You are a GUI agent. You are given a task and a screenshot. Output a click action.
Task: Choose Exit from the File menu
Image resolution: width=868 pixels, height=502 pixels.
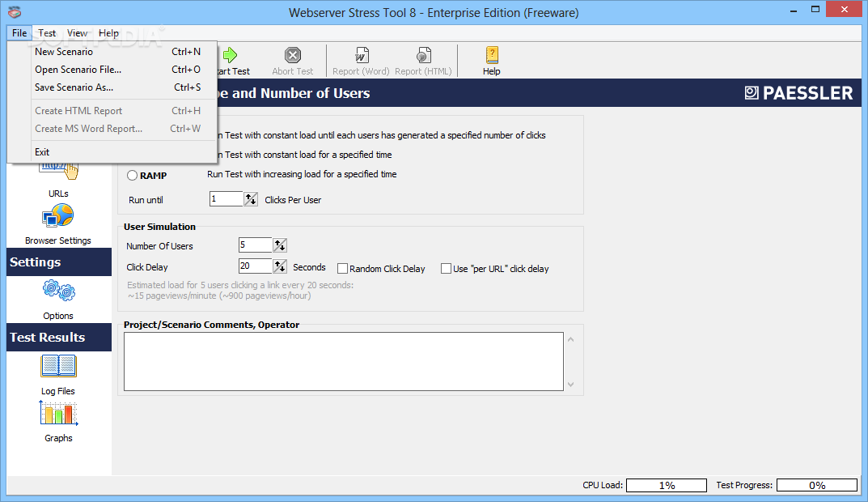112,152
